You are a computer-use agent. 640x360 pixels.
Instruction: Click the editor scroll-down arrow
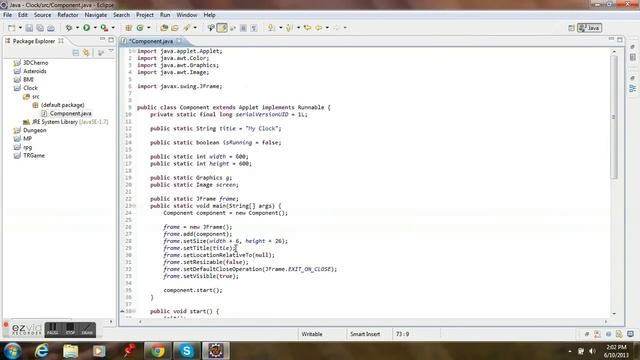coord(614,314)
